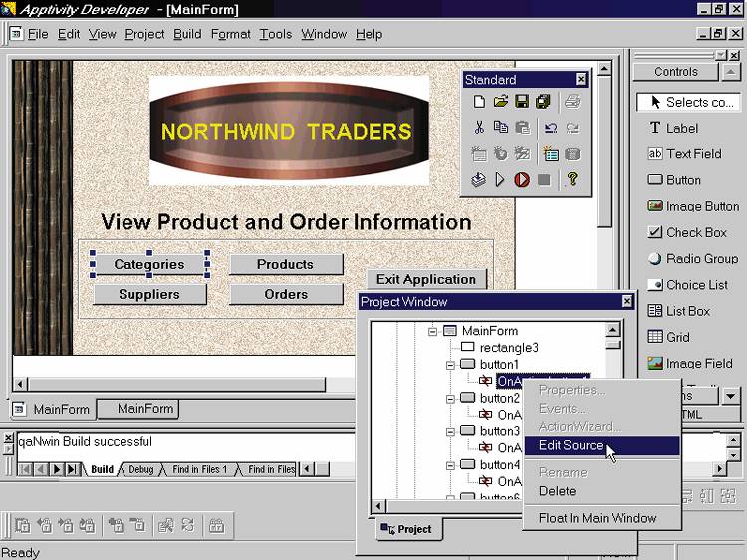The height and width of the screenshot is (560, 747).
Task: Click the yellow Help question mark icon
Action: point(572,179)
